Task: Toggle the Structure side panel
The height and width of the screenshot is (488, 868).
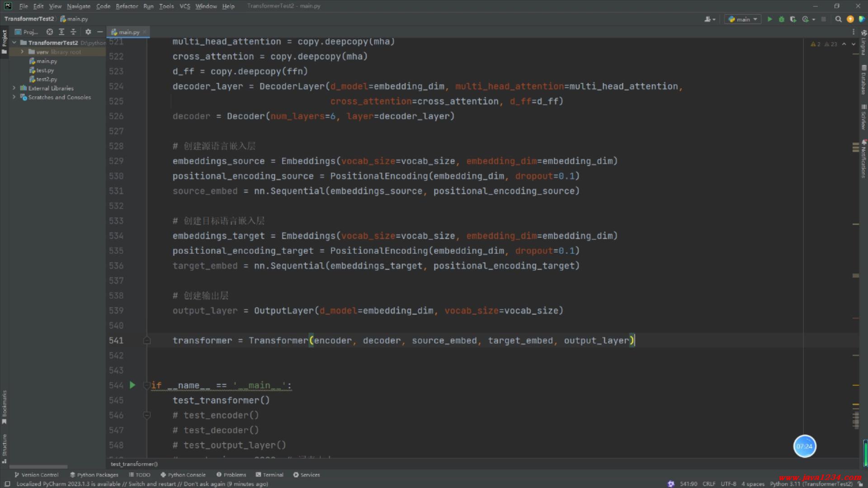Action: point(5,448)
